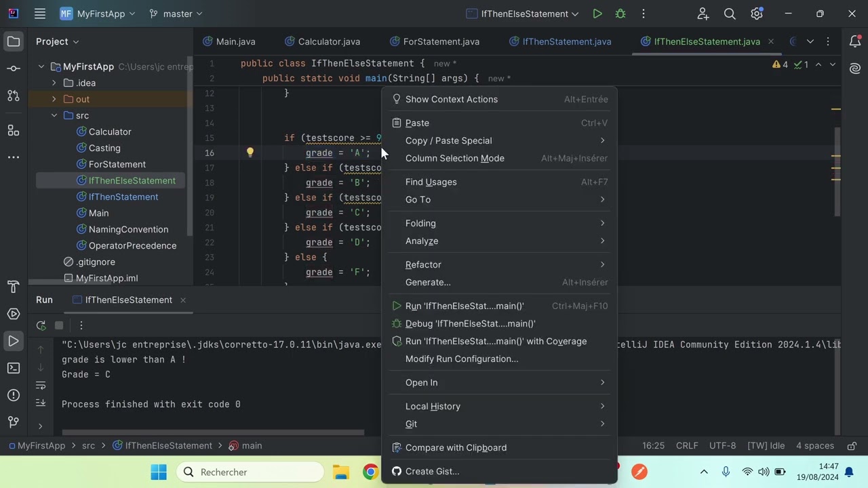Viewport: 868px width, 488px height.
Task: Open AI Assistant spiral icon in right sidebar
Action: (x=854, y=68)
